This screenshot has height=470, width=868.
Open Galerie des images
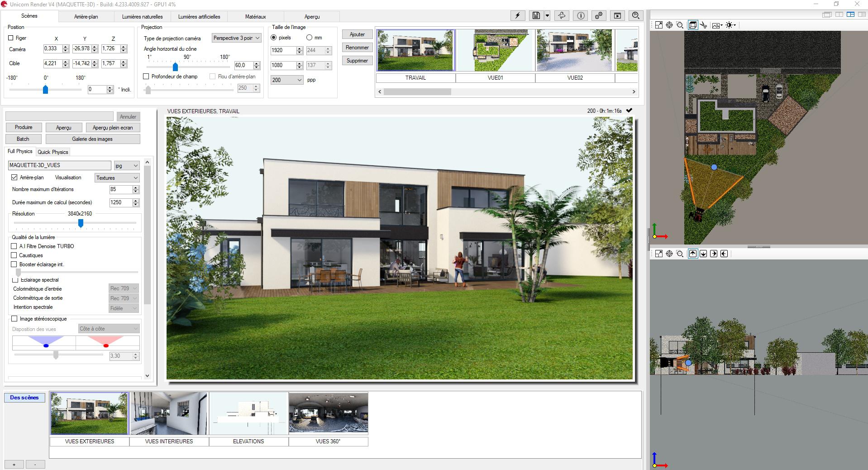click(x=92, y=139)
